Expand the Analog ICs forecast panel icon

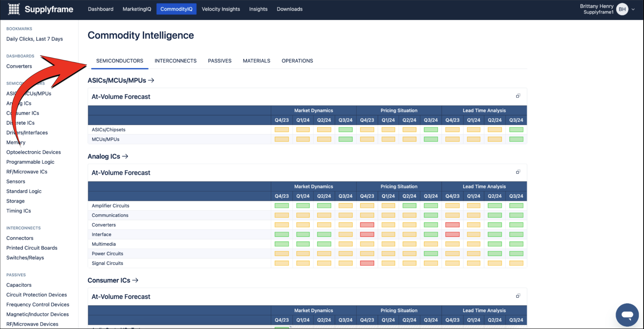(518, 172)
